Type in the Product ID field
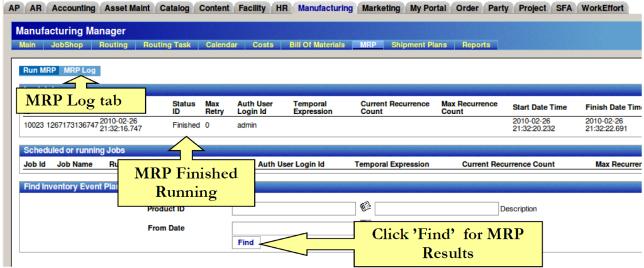The height and width of the screenshot is (268, 644). point(293,208)
